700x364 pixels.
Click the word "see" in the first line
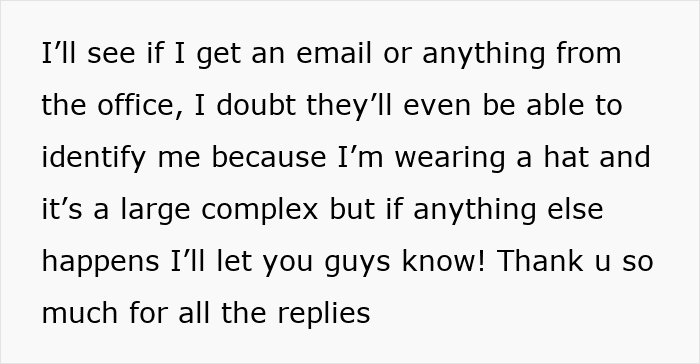pyautogui.click(x=111, y=55)
